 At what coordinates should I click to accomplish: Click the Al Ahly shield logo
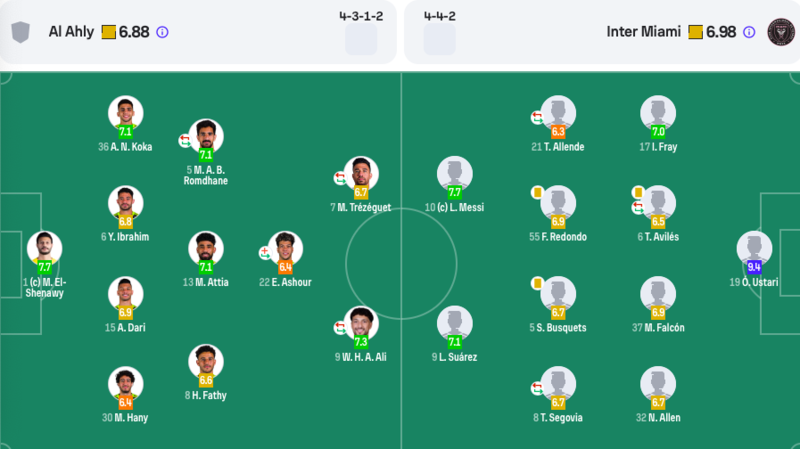coord(20,32)
